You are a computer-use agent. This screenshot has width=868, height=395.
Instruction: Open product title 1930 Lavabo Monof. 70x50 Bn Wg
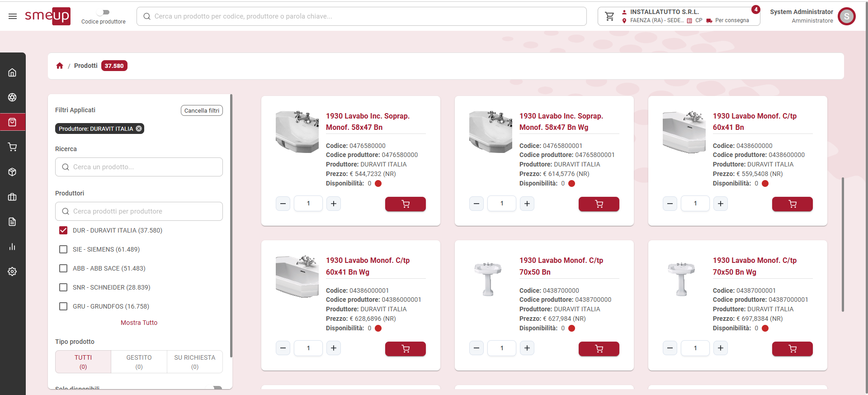755,266
